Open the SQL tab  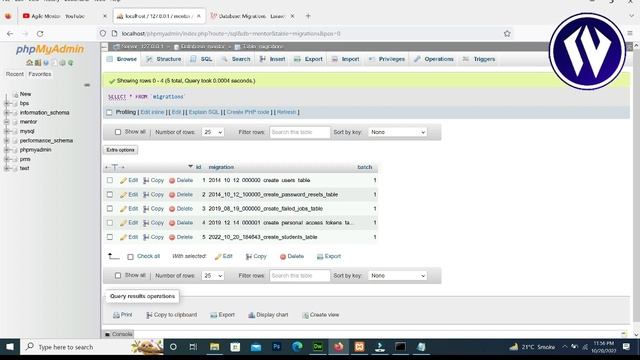click(201, 59)
